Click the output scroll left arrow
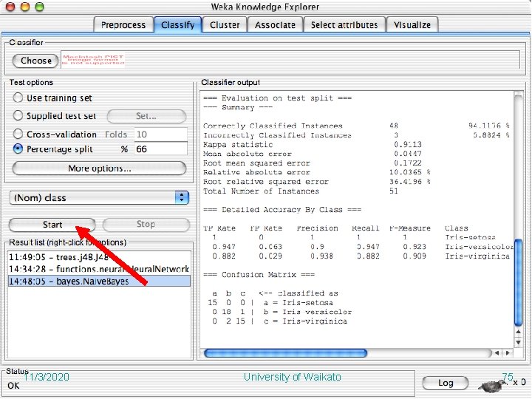This screenshot has height=399, width=532. pyautogui.click(x=497, y=353)
